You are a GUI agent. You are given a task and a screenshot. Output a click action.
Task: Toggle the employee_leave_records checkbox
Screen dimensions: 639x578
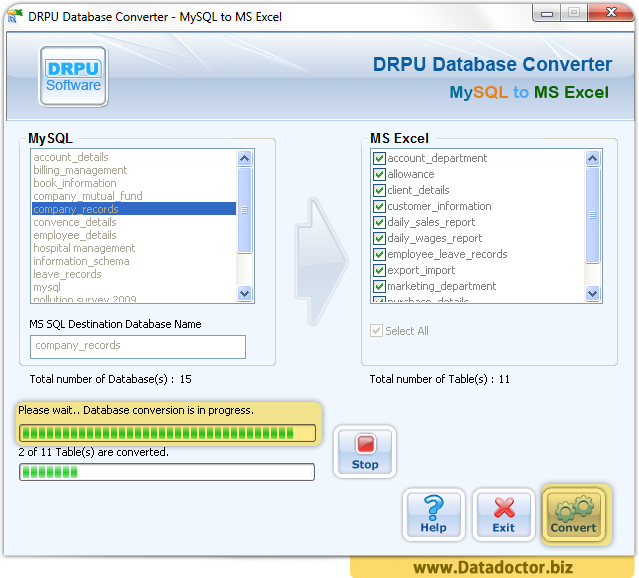379,254
